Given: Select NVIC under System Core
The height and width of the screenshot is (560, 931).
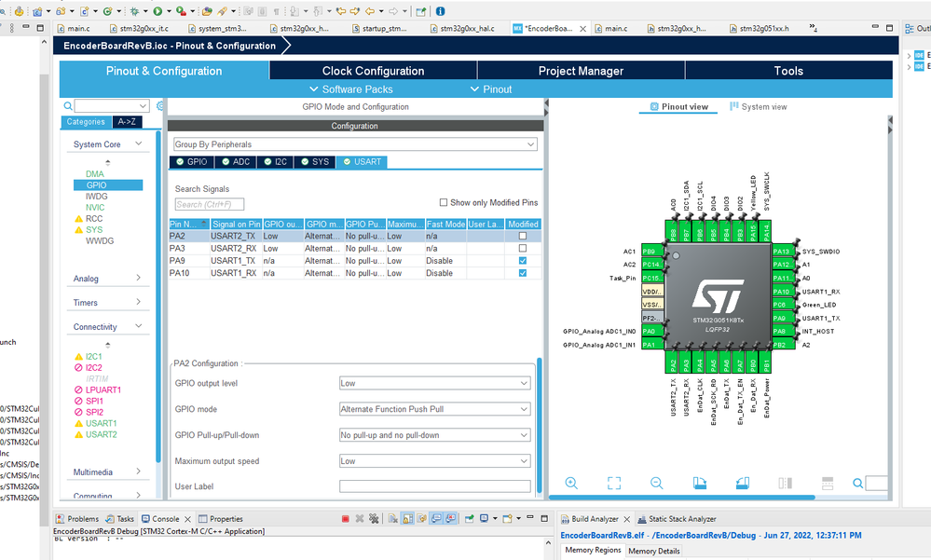Looking at the screenshot, I should pos(95,207).
